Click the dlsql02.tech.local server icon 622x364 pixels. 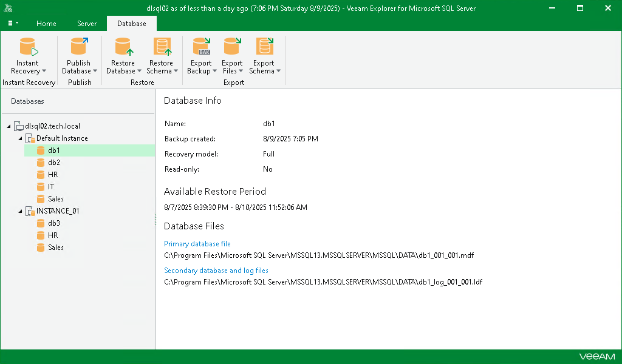tap(19, 126)
